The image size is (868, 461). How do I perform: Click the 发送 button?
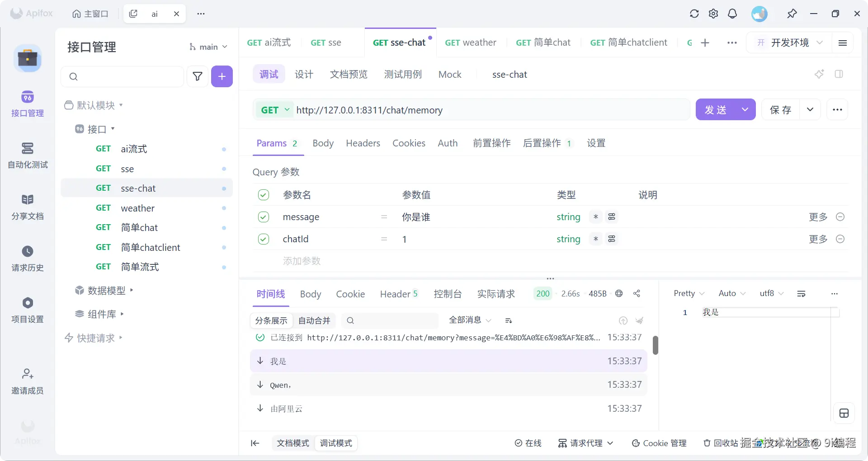[x=716, y=109]
